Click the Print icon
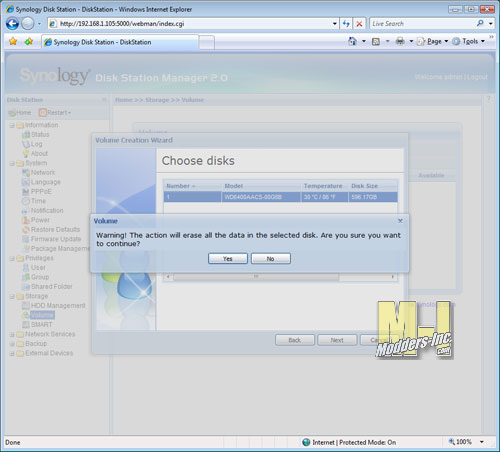The width and height of the screenshot is (500, 452). coord(400,41)
